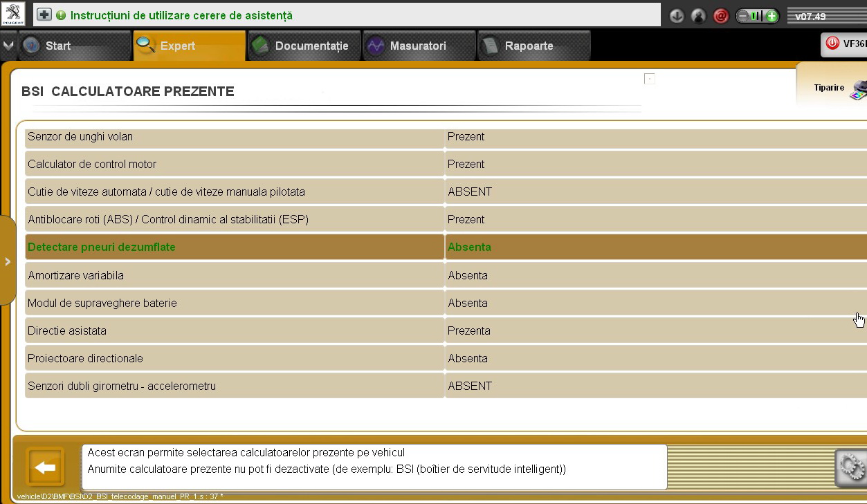Screen dimensions: 867x504
Task: Open the top-left dropdown chevron
Action: (8, 46)
